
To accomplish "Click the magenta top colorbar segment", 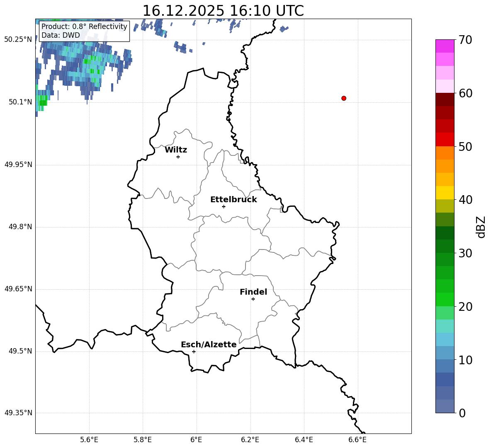I will pos(445,46).
